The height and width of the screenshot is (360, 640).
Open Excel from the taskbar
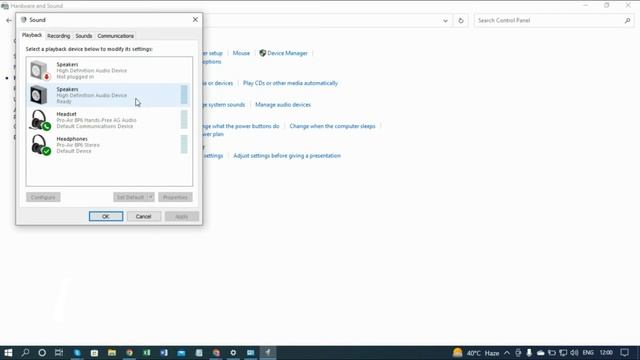(x=147, y=353)
